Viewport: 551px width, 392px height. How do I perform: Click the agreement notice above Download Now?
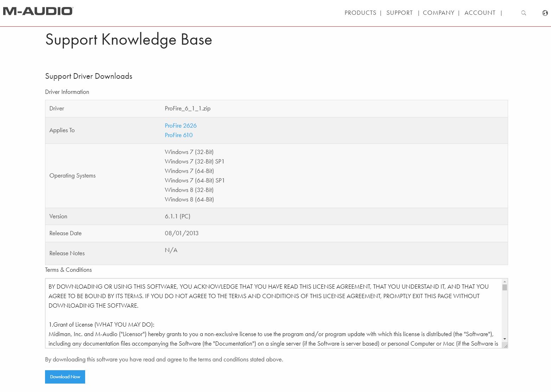(164, 359)
